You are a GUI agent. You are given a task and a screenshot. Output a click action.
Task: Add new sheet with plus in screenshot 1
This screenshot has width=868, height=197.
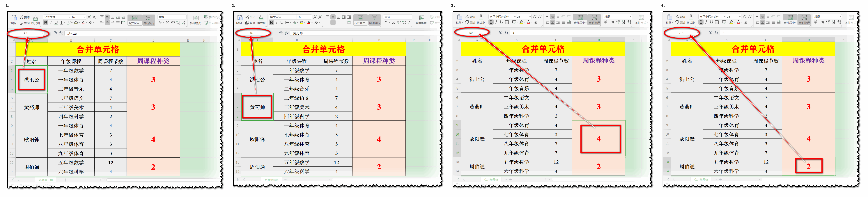(65, 180)
